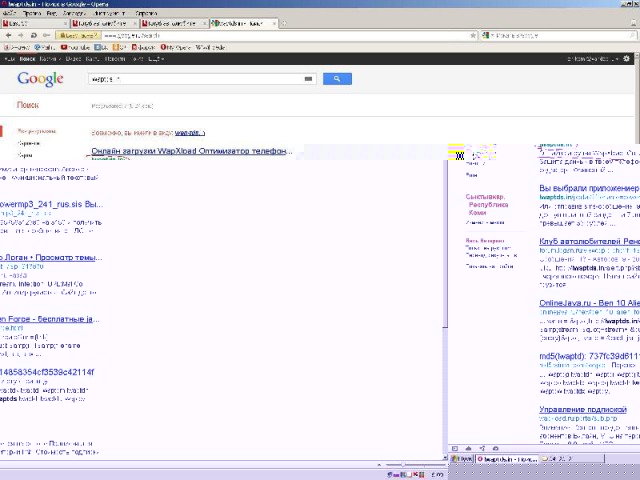Switch to the third browser tab
Viewport: 640px width, 480px height.
point(174,23)
